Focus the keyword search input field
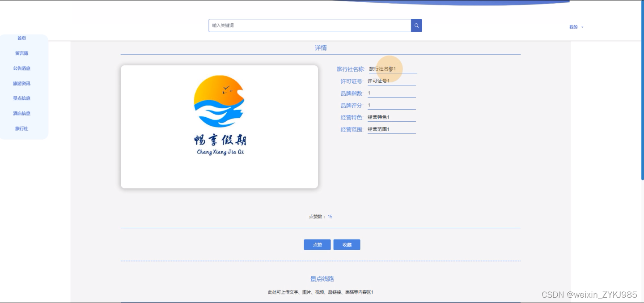 point(310,26)
